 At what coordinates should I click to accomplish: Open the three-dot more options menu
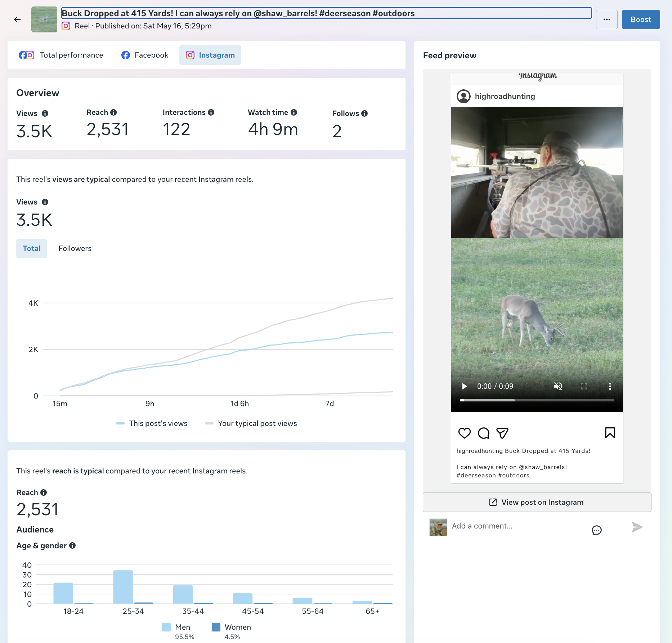607,19
